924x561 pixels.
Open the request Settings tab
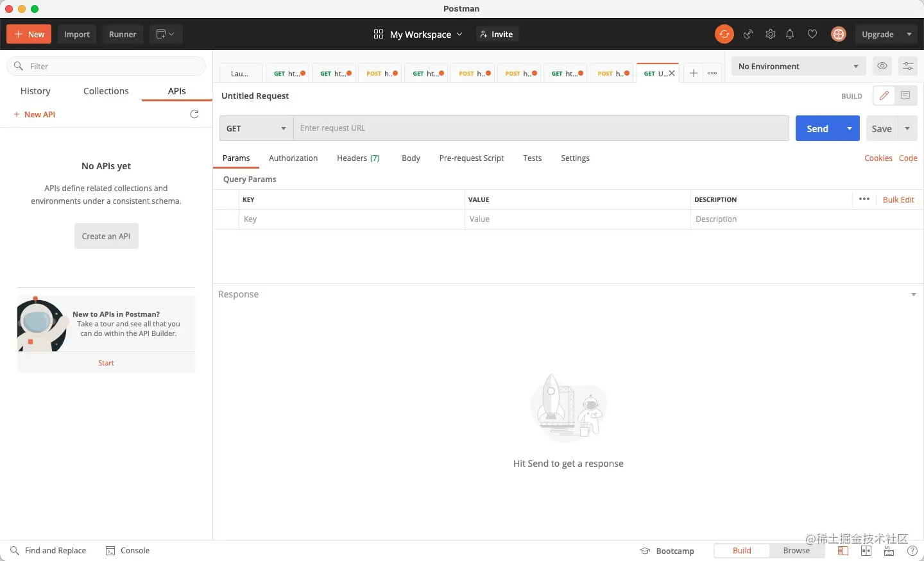coord(575,158)
